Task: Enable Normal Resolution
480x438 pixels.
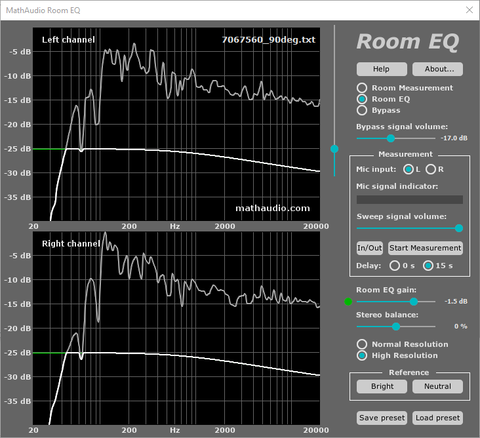Action: click(362, 344)
